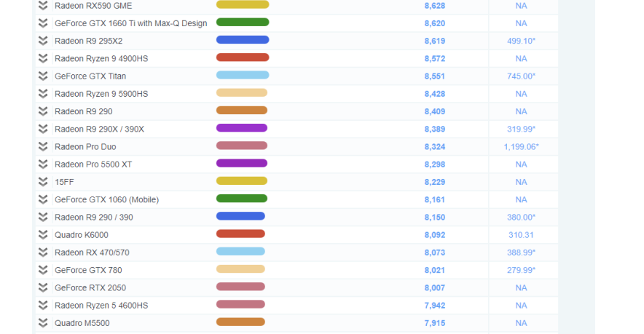The image size is (644, 334).
Task: Click the 499.10* price for Radeon R9 295X2
Action: point(521,41)
